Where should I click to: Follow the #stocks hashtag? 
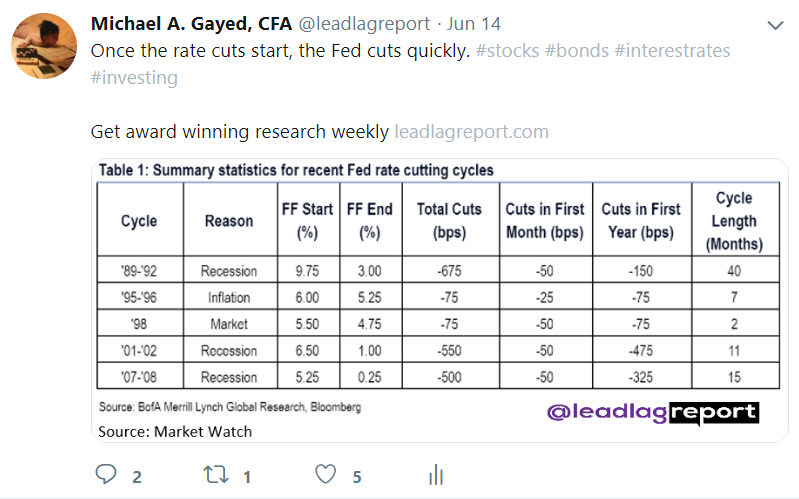click(x=506, y=50)
